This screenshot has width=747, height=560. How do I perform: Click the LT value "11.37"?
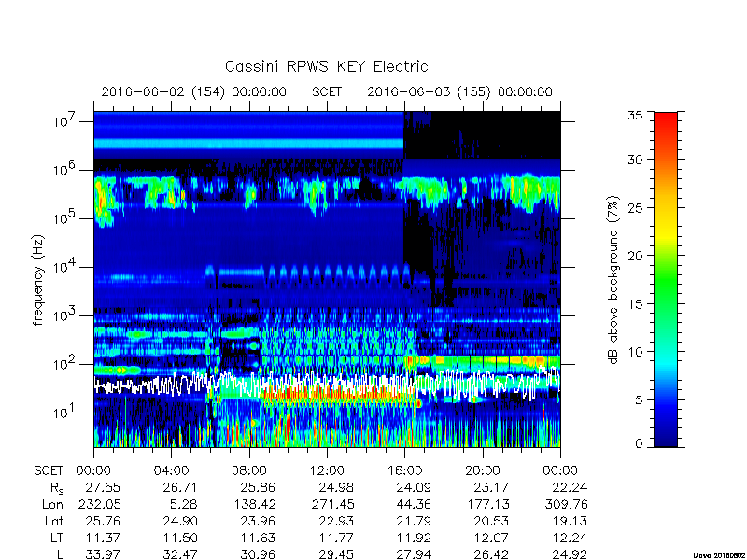point(103,539)
